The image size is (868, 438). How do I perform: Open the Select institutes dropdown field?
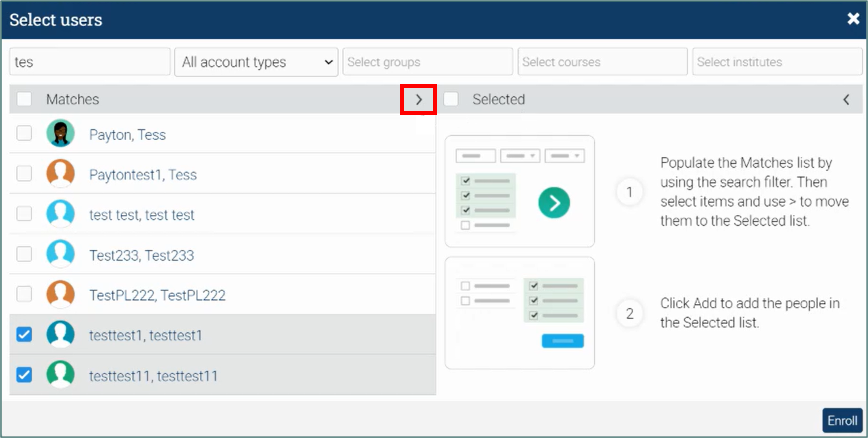click(x=777, y=62)
